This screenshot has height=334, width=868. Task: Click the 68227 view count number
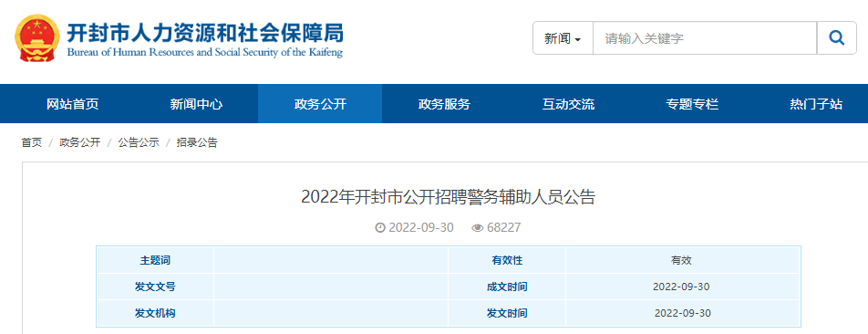coord(503,227)
